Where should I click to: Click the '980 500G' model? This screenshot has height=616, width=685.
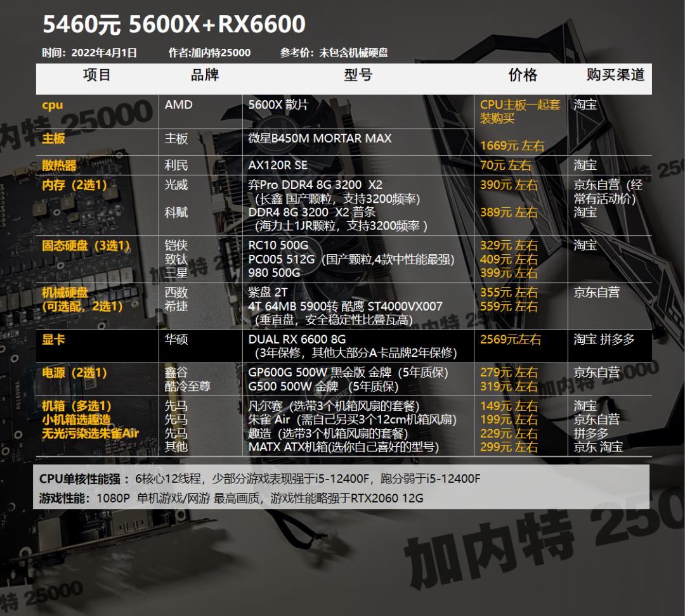[x=275, y=273]
